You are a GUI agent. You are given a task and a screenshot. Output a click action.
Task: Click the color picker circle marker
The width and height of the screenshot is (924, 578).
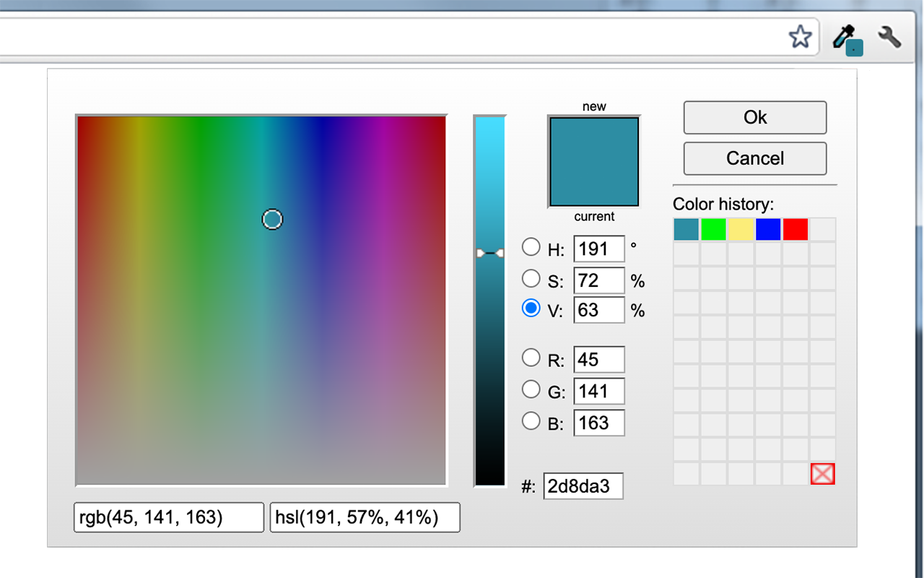[x=272, y=219]
